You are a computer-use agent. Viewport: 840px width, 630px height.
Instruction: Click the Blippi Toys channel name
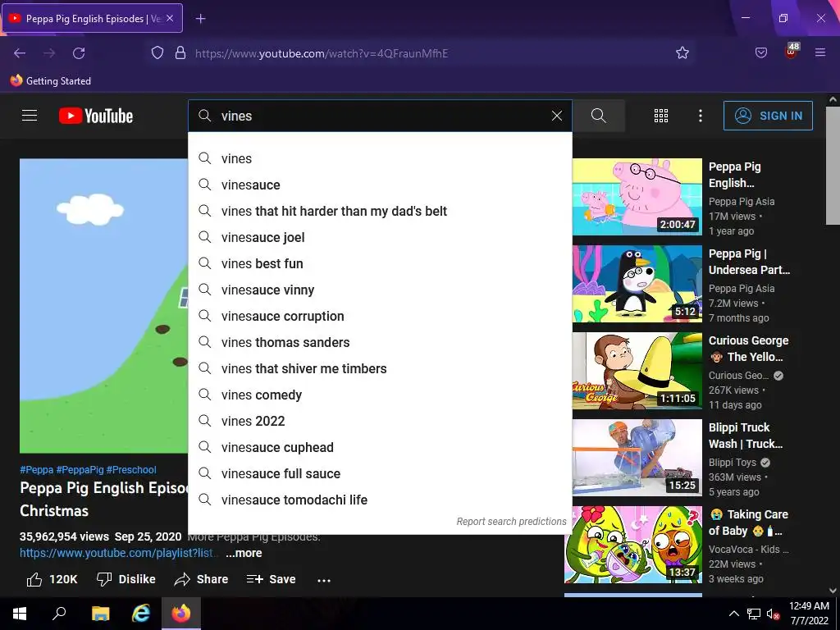[x=733, y=463]
